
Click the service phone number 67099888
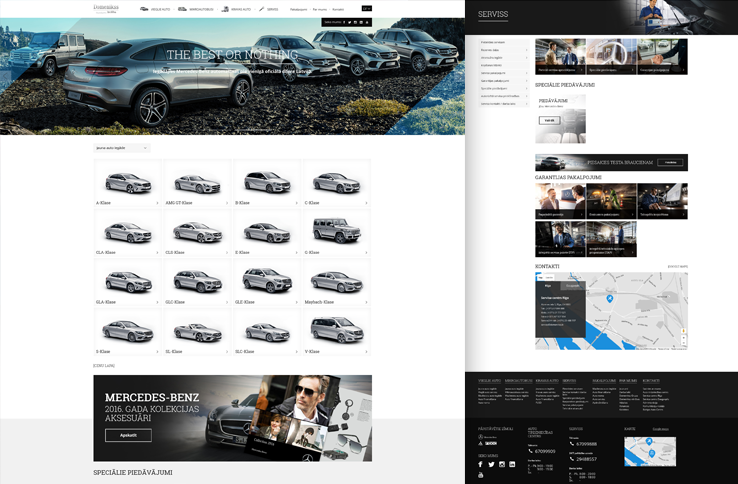(x=587, y=444)
